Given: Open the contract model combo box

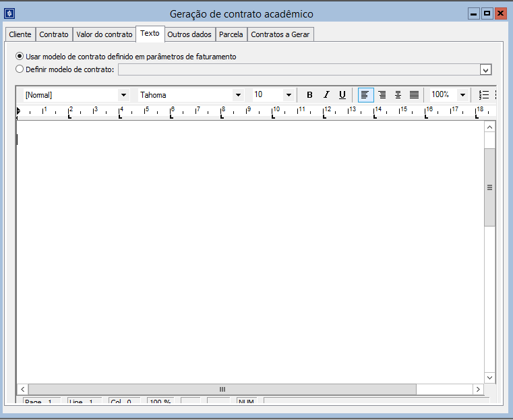Looking at the screenshot, I should (485, 69).
